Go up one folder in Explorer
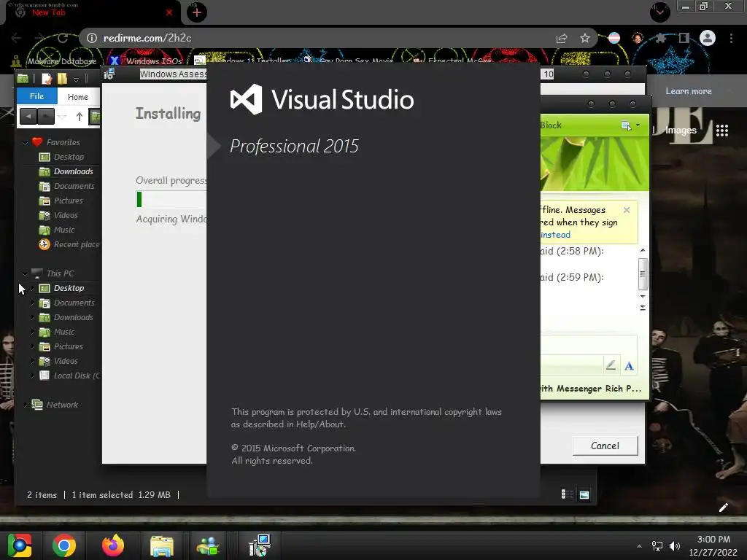The image size is (747, 560). coord(79,116)
